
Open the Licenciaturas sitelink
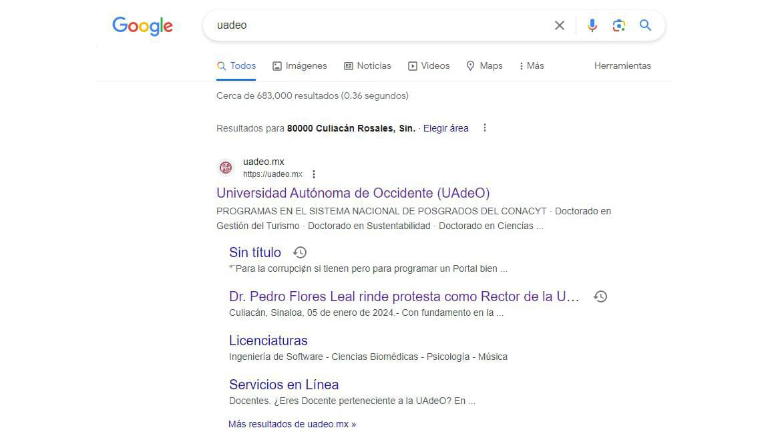point(268,341)
